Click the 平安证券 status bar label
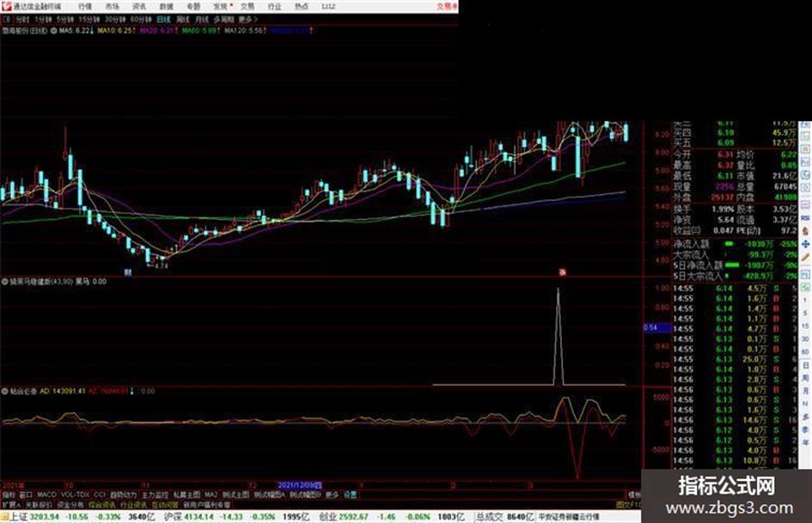The image size is (812, 523). click(x=569, y=517)
